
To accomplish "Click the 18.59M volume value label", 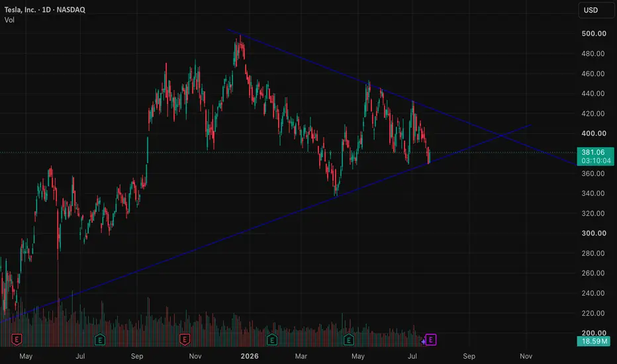I will pos(594,341).
